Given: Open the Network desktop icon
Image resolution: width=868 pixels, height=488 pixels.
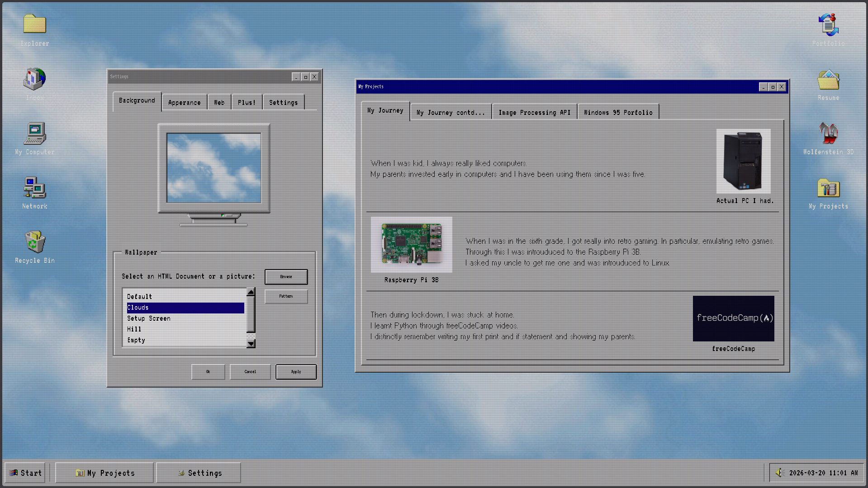Looking at the screenshot, I should 34,188.
